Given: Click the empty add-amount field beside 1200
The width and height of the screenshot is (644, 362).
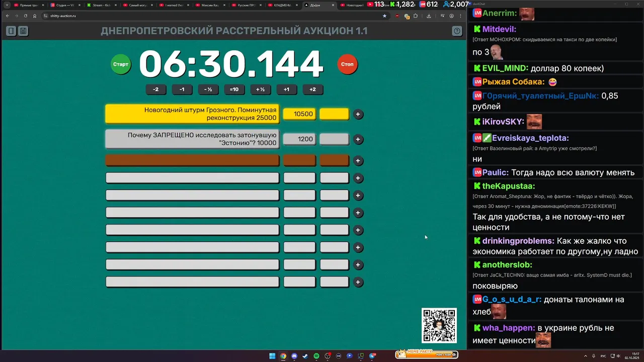Looking at the screenshot, I should point(334,139).
